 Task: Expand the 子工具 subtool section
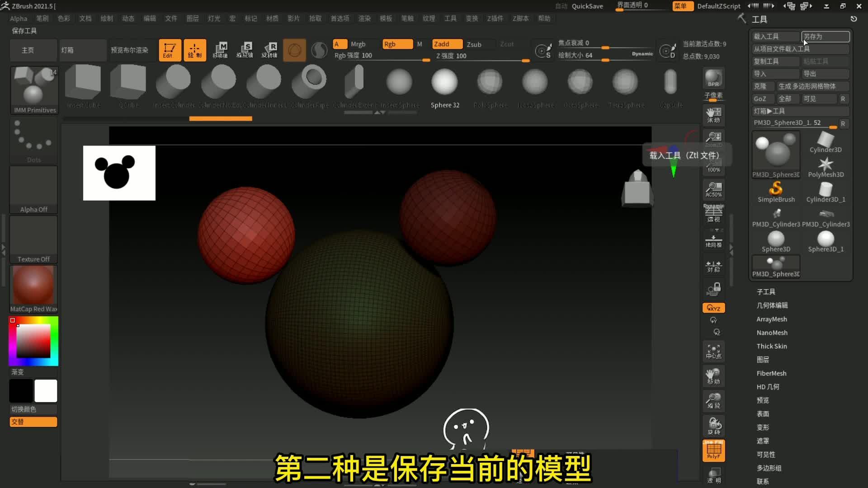click(x=766, y=291)
